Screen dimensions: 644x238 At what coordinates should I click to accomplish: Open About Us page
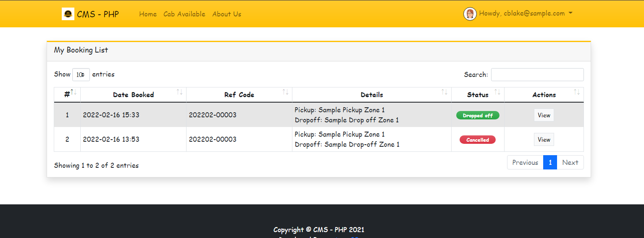click(227, 14)
